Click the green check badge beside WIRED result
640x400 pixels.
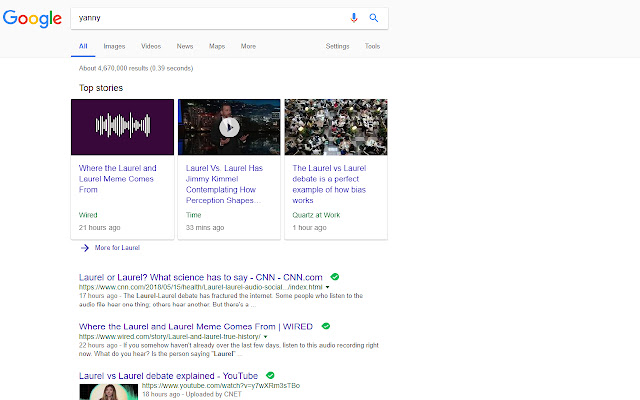pos(326,326)
